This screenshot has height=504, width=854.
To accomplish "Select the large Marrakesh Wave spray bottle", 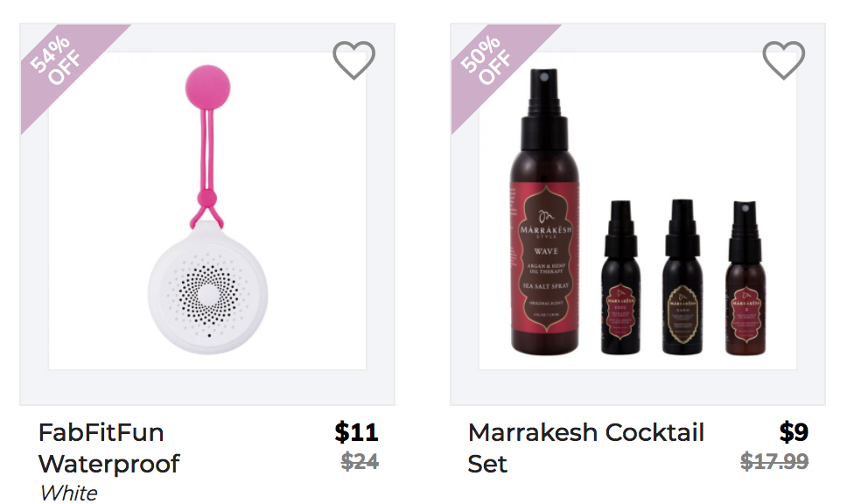I will point(544,213).
